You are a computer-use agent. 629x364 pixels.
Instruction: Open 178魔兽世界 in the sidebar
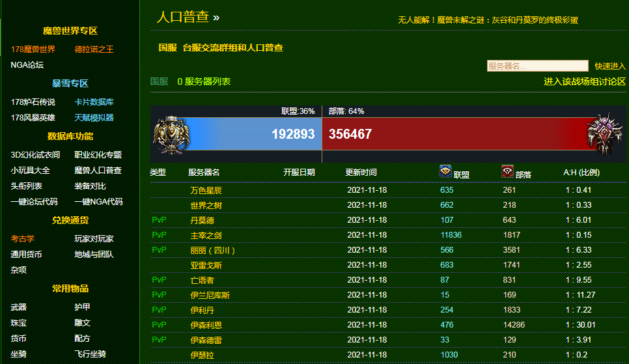(x=33, y=49)
